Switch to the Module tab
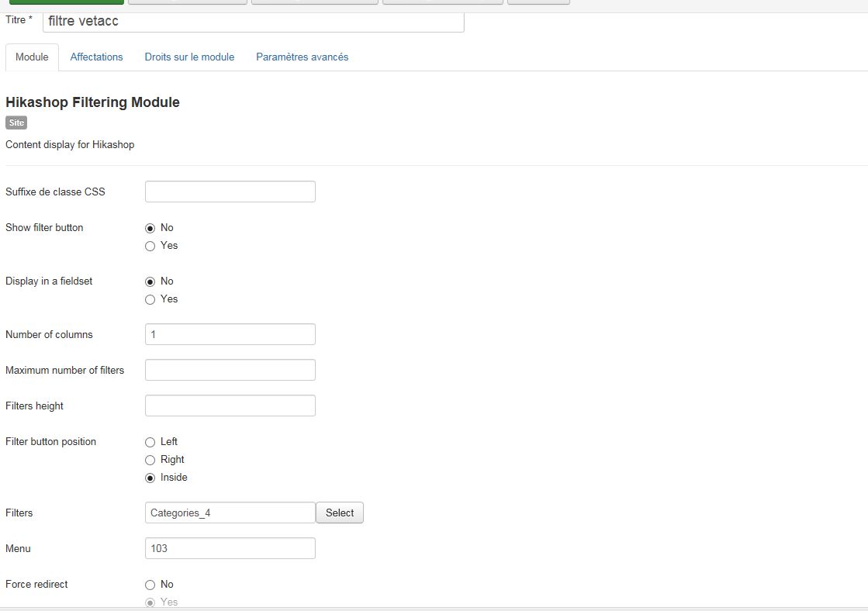868x611 pixels. pos(32,57)
